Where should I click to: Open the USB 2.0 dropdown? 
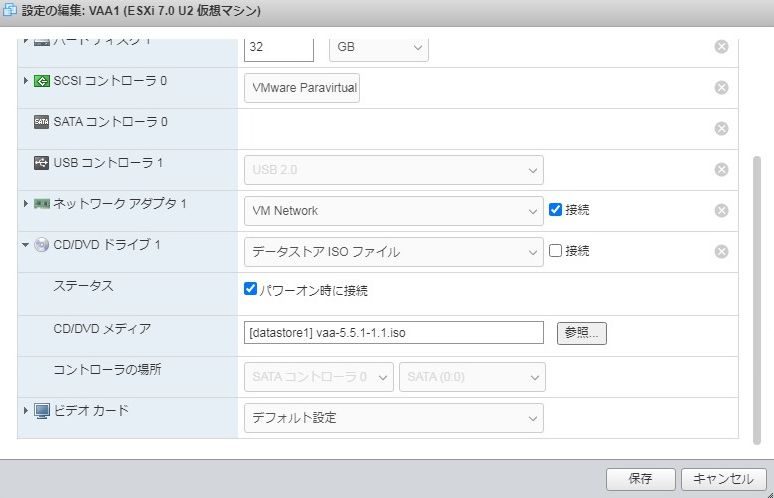pos(393,170)
